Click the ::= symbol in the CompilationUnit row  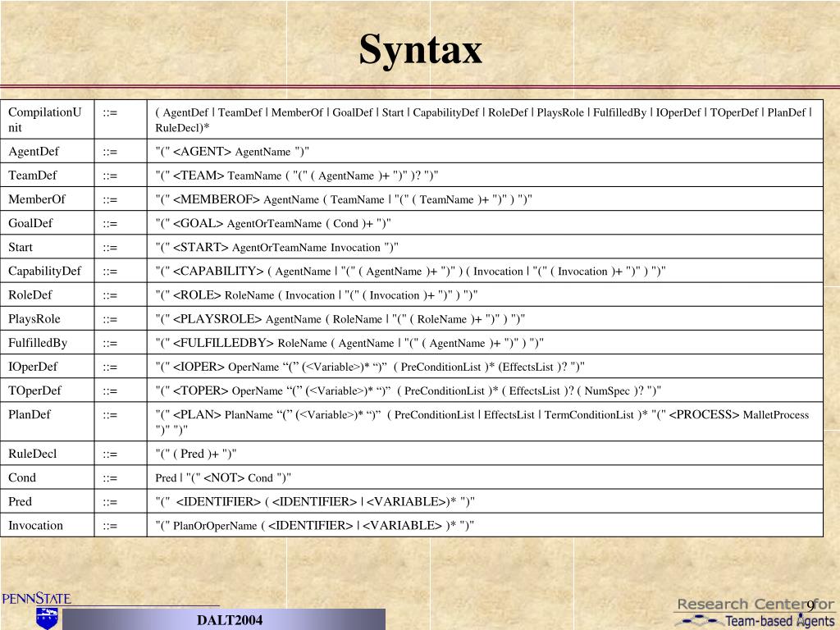point(110,113)
